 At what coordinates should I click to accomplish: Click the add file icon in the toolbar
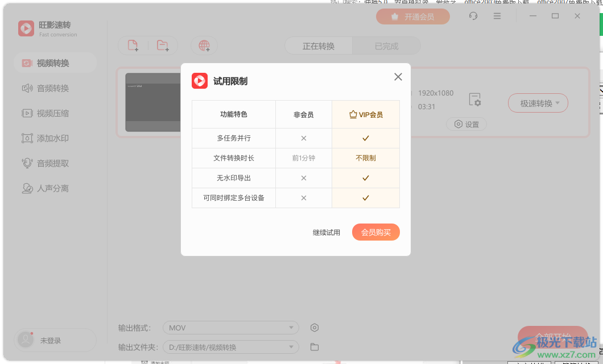click(133, 46)
